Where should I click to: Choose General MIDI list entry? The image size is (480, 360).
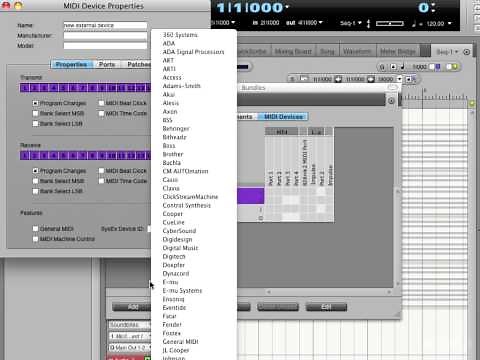pos(180,342)
